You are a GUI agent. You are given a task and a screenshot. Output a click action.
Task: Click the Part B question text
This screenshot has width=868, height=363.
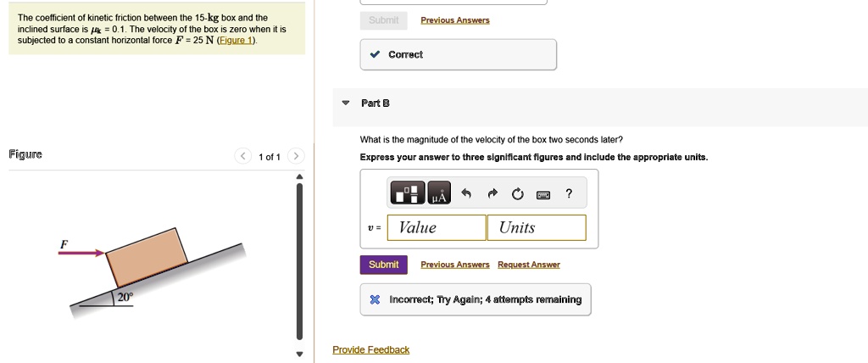(492, 140)
